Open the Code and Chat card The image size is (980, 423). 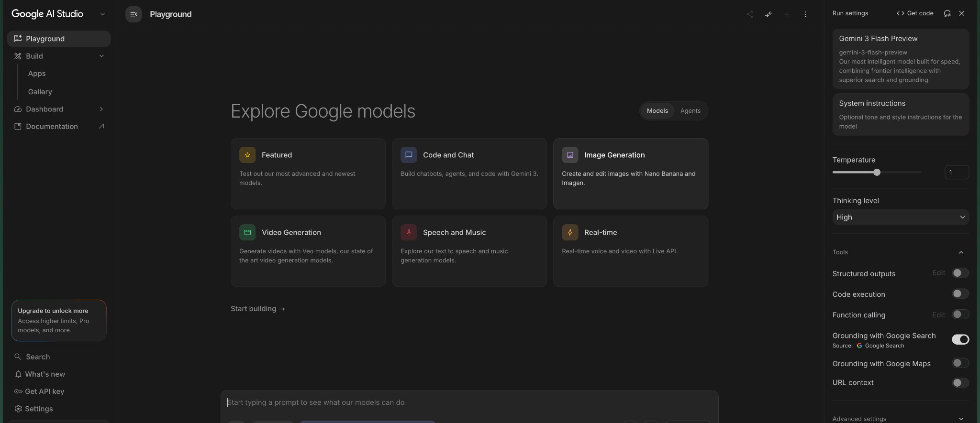(x=469, y=174)
